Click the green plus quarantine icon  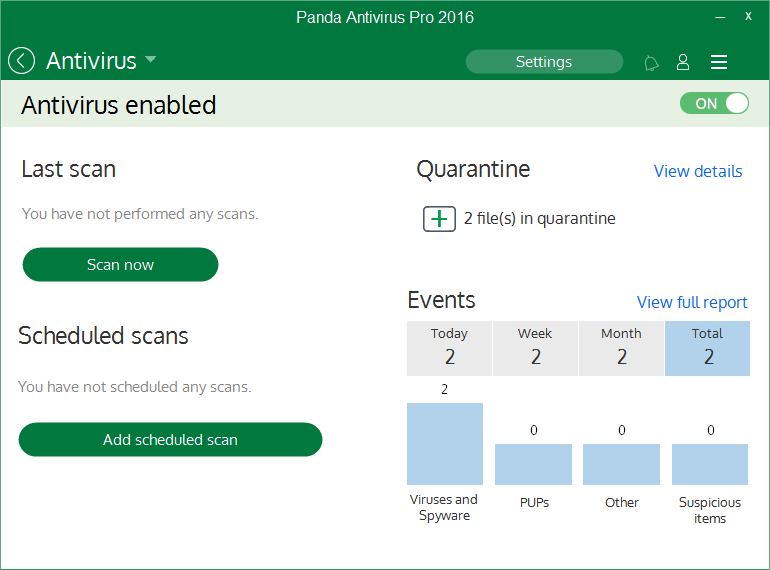point(439,219)
